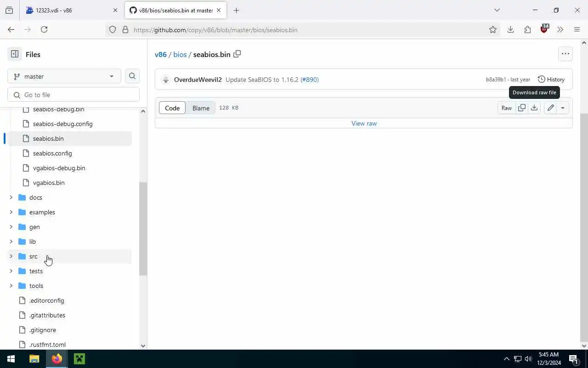Open the three-dots more options menu
Screen dimensions: 588x368
(565, 54)
